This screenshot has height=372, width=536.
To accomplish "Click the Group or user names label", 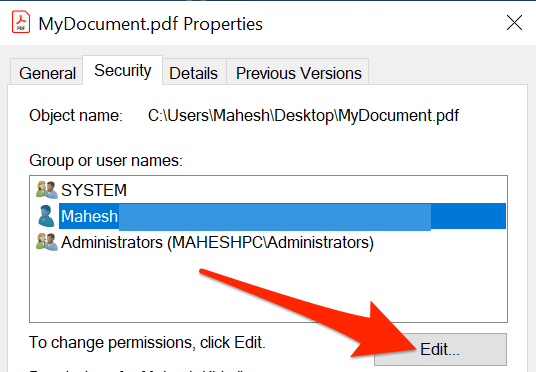I will point(106,160).
